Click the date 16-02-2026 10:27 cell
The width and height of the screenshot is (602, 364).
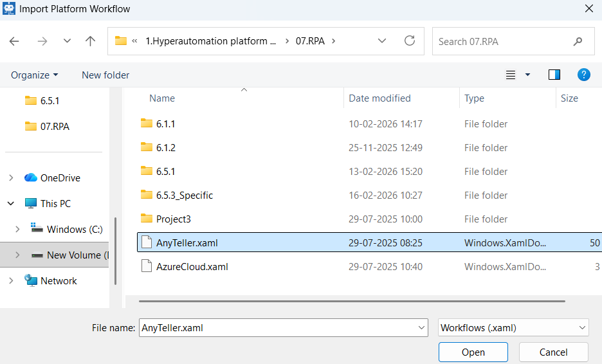(385, 196)
